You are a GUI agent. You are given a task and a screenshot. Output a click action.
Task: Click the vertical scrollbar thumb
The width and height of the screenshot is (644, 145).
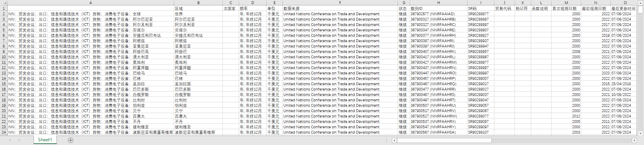coord(640,9)
